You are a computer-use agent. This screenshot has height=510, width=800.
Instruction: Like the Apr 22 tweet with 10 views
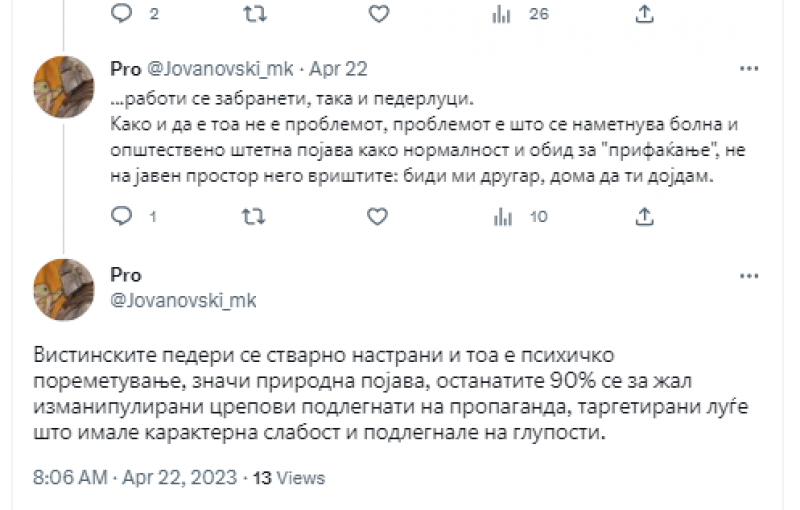click(378, 216)
